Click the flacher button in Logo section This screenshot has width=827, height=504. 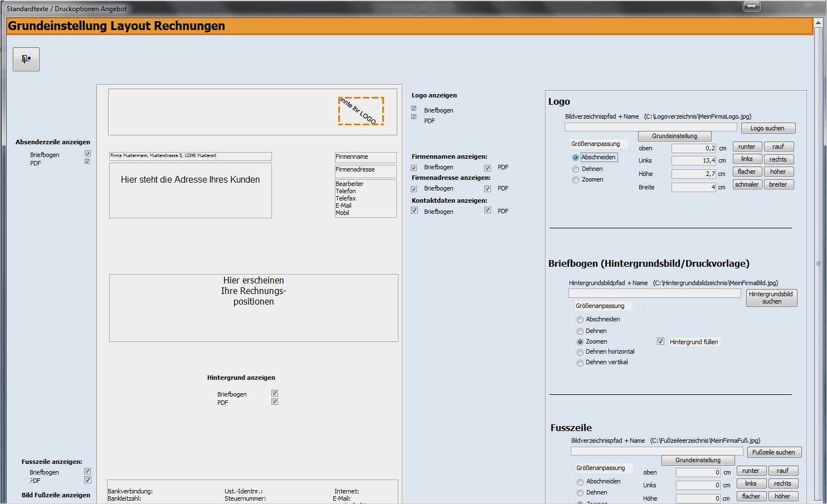pyautogui.click(x=747, y=172)
